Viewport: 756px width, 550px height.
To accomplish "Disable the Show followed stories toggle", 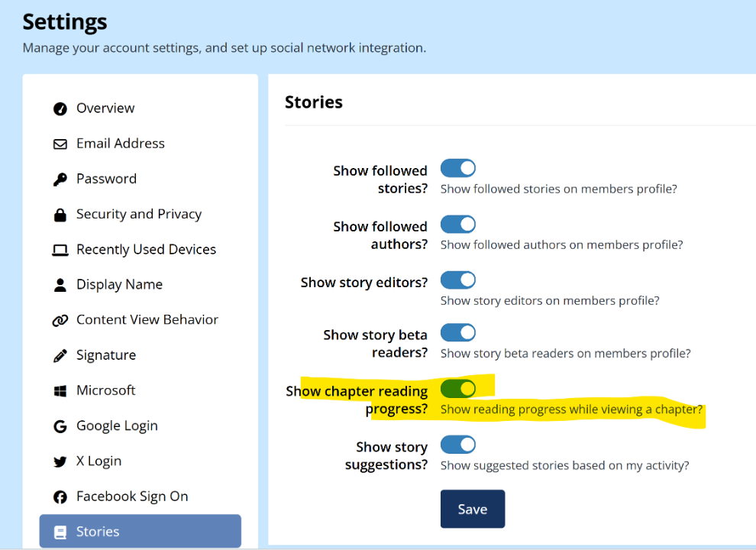I will (x=458, y=168).
